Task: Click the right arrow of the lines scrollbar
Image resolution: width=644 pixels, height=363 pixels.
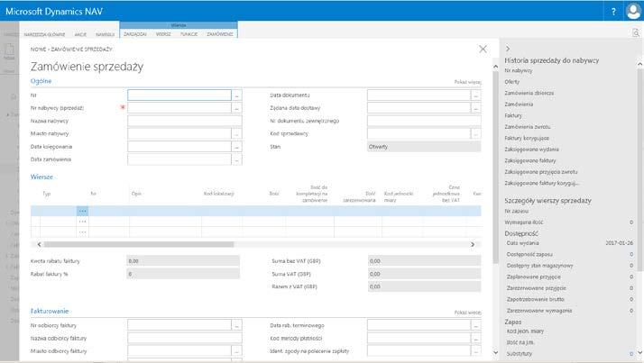Action: [473, 244]
